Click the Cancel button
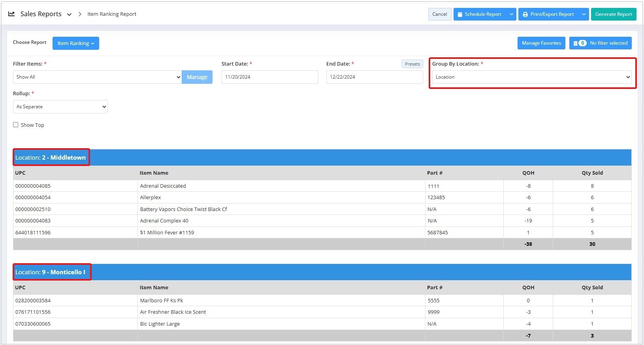 pyautogui.click(x=440, y=14)
